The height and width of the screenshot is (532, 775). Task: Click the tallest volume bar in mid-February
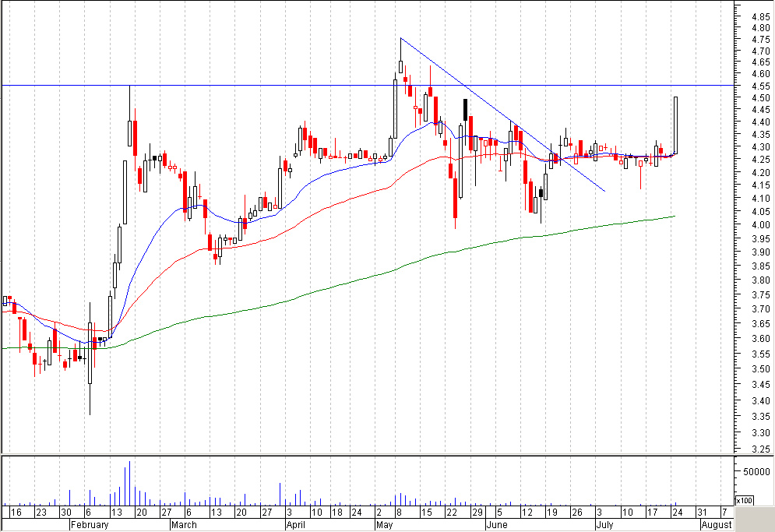129,483
